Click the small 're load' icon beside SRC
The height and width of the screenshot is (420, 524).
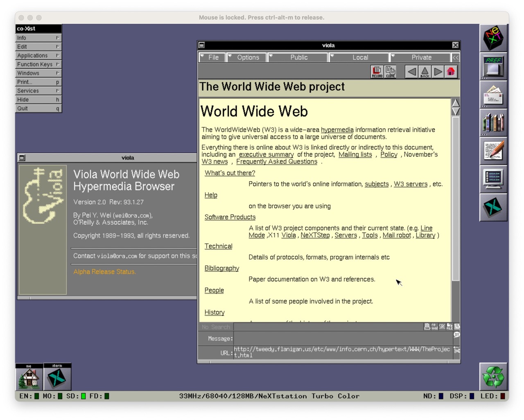click(434, 327)
